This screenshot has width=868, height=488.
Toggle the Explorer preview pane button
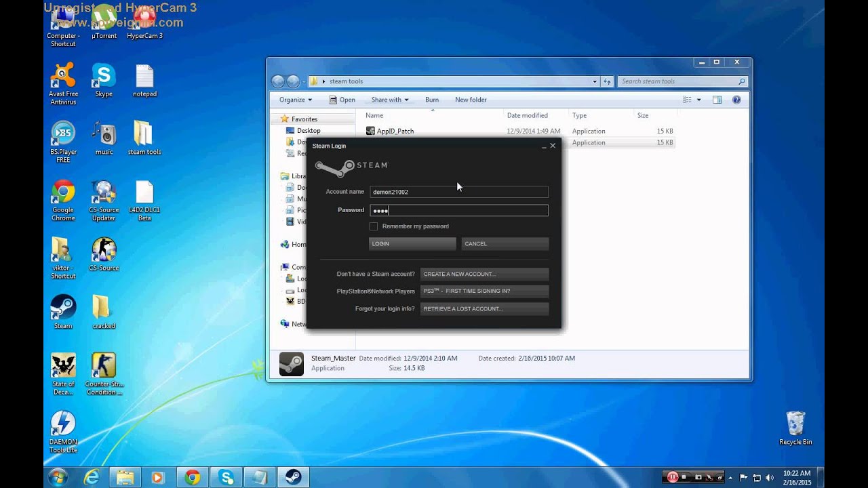(x=717, y=100)
